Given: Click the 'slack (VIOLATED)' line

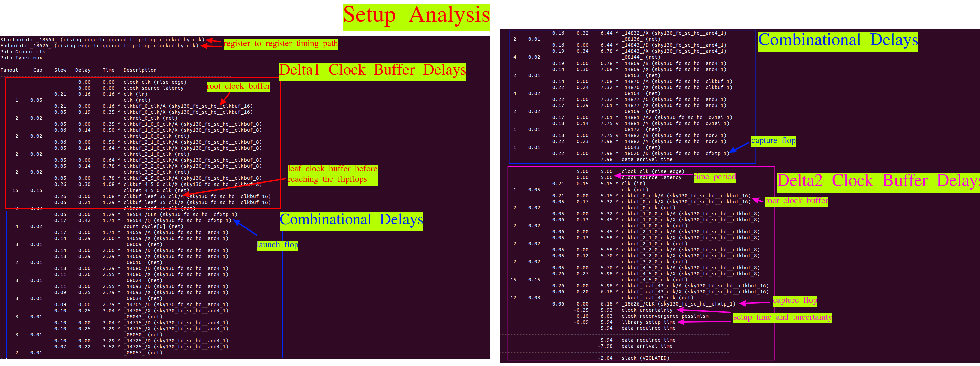Looking at the screenshot, I should [x=645, y=358].
